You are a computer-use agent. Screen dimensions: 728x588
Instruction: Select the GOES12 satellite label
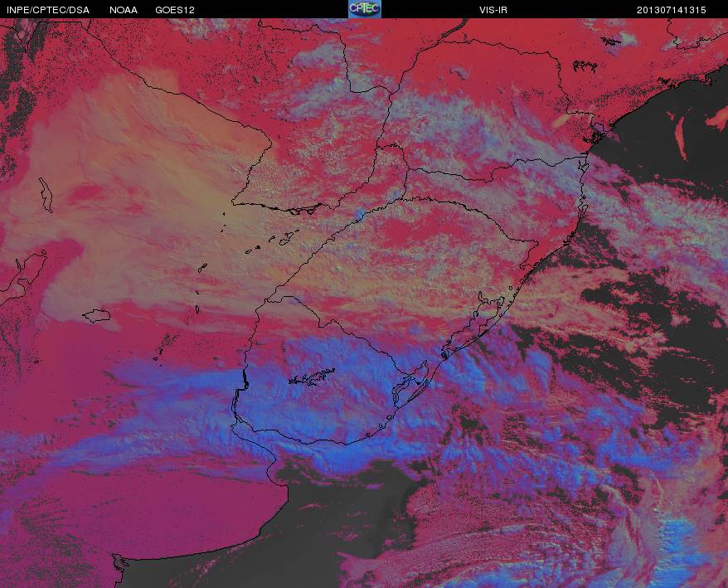(175, 10)
